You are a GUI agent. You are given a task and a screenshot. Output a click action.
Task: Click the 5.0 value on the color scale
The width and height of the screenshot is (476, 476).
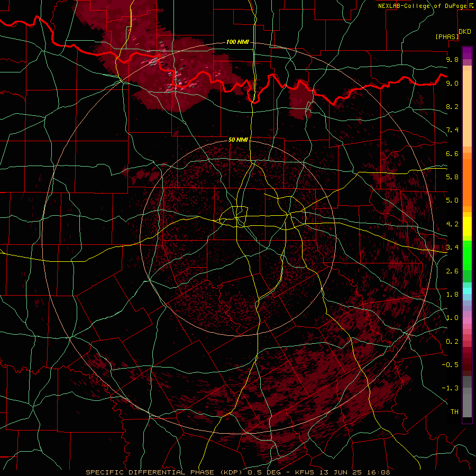click(x=452, y=200)
